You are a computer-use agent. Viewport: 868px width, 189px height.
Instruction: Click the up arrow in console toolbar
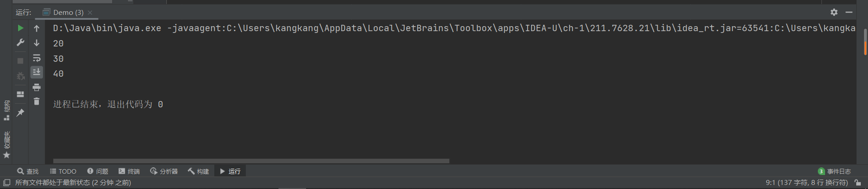coord(37,28)
